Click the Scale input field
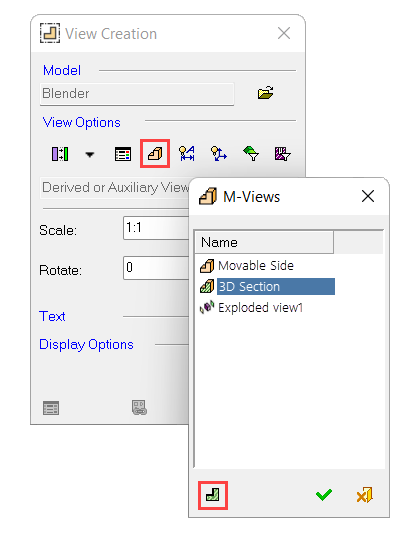This screenshot has width=415, height=533. point(156,228)
